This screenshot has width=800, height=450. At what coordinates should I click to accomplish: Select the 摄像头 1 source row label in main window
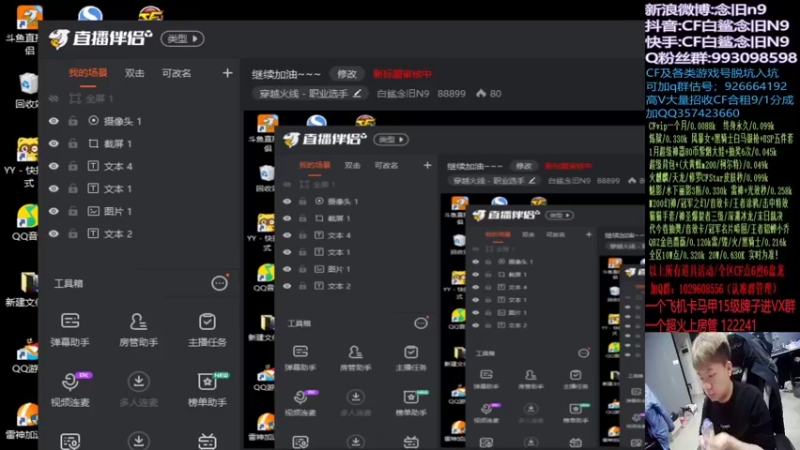(122, 121)
